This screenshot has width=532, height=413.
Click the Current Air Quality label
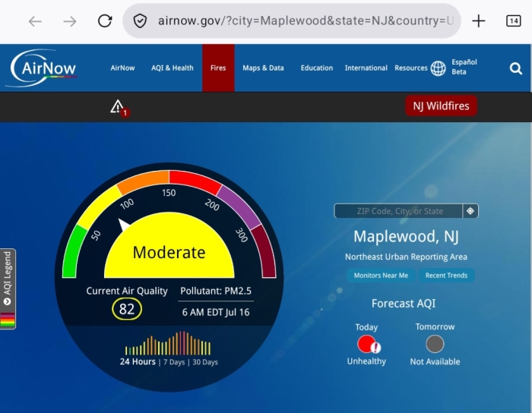tap(127, 291)
